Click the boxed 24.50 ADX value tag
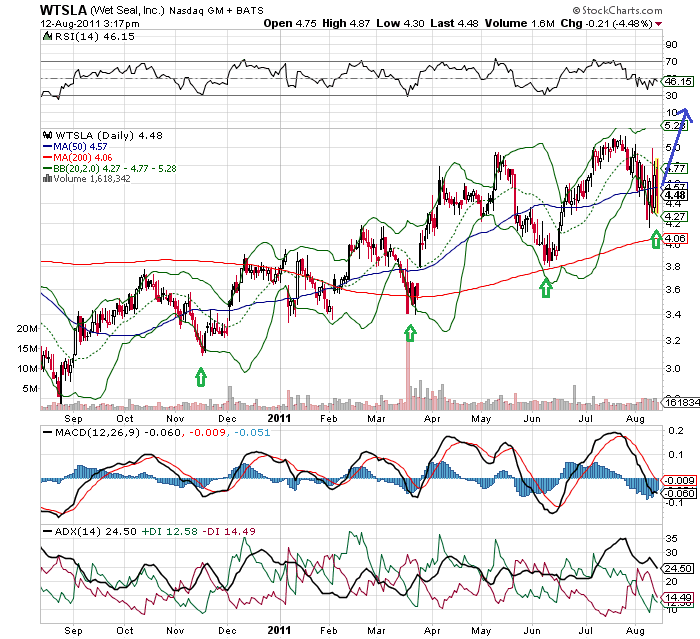 tap(679, 568)
